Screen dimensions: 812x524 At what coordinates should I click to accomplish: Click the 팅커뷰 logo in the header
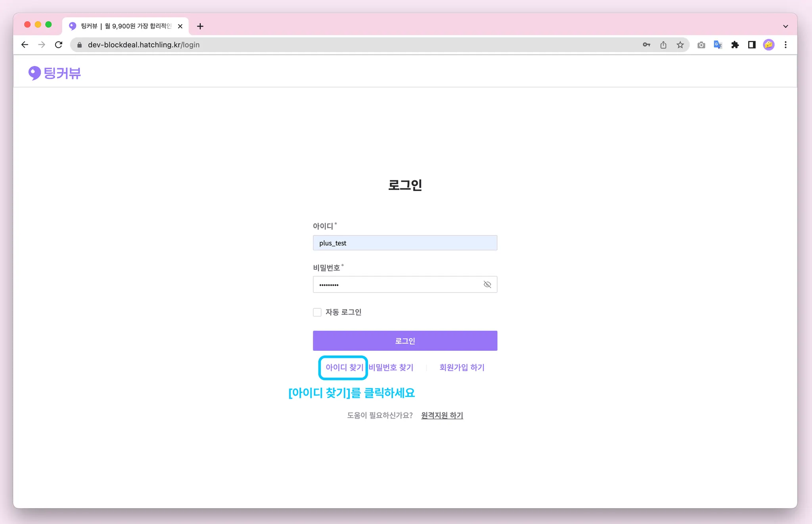coord(55,73)
